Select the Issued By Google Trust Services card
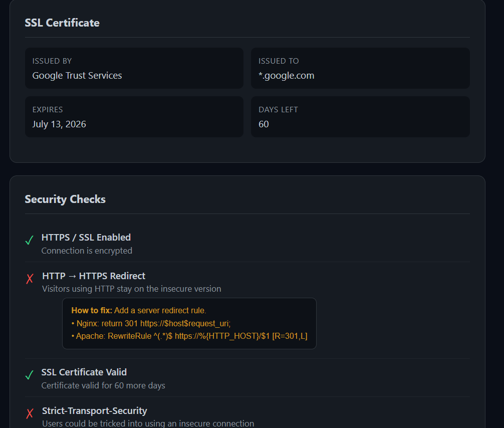Viewport: 504px width, 428px height. point(134,68)
